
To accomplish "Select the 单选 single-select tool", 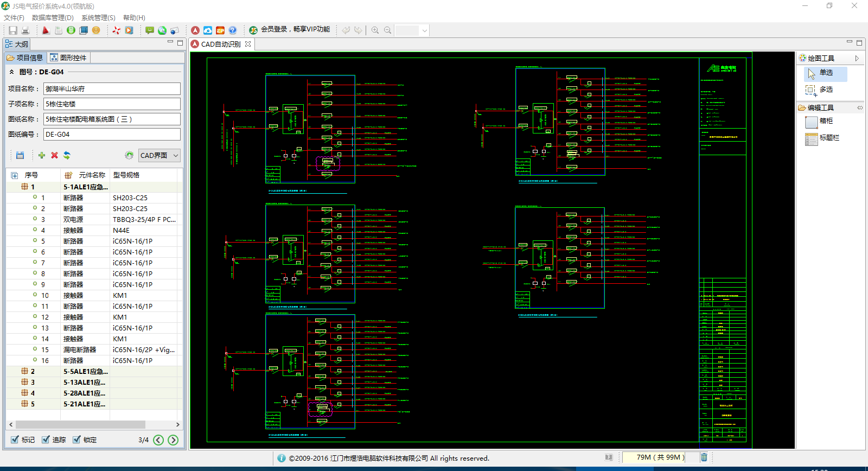I will [825, 73].
